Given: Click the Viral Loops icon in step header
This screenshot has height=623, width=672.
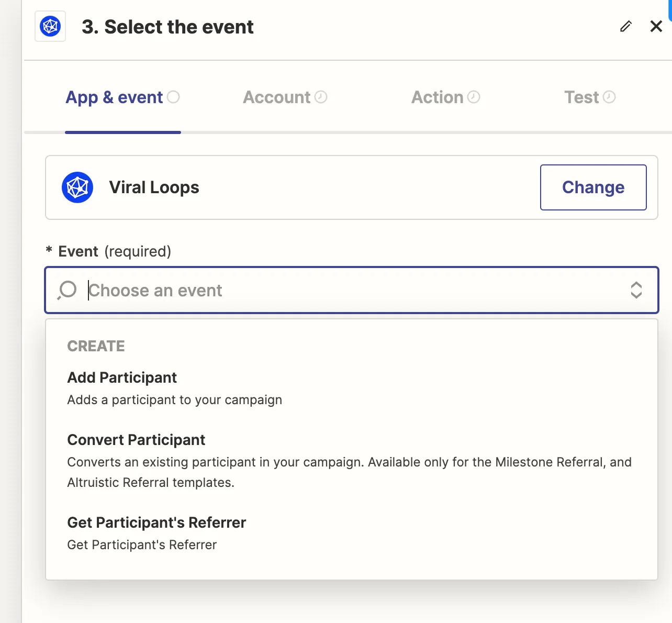Looking at the screenshot, I should pyautogui.click(x=50, y=26).
